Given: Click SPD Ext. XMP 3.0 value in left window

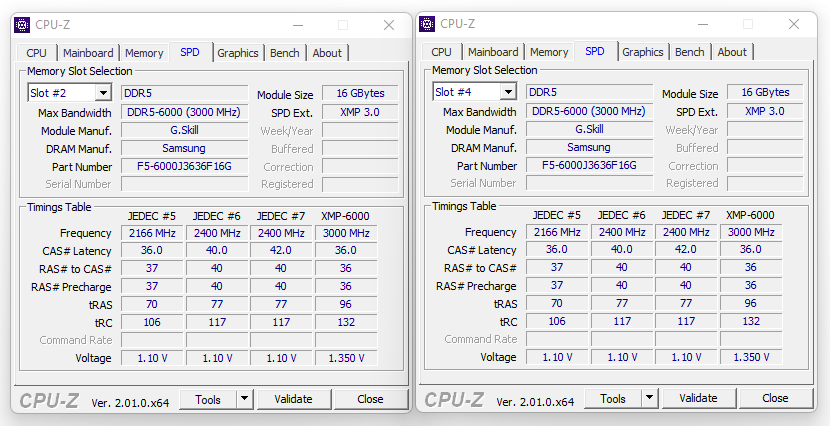Looking at the screenshot, I should (x=360, y=112).
